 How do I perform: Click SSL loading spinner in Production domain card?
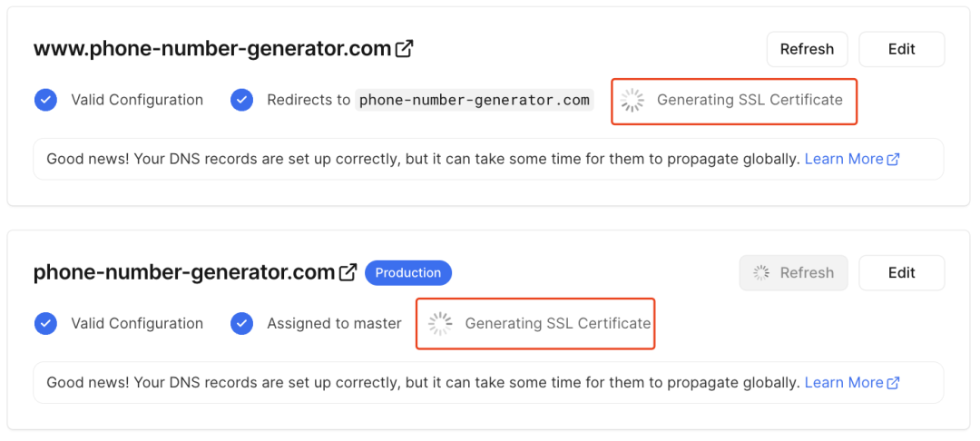(x=440, y=323)
